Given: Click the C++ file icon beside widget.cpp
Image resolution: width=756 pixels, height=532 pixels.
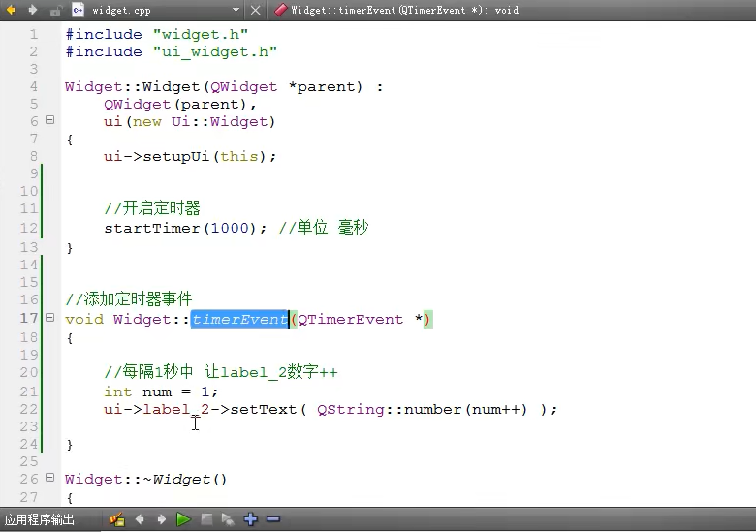Looking at the screenshot, I should pos(79,10).
